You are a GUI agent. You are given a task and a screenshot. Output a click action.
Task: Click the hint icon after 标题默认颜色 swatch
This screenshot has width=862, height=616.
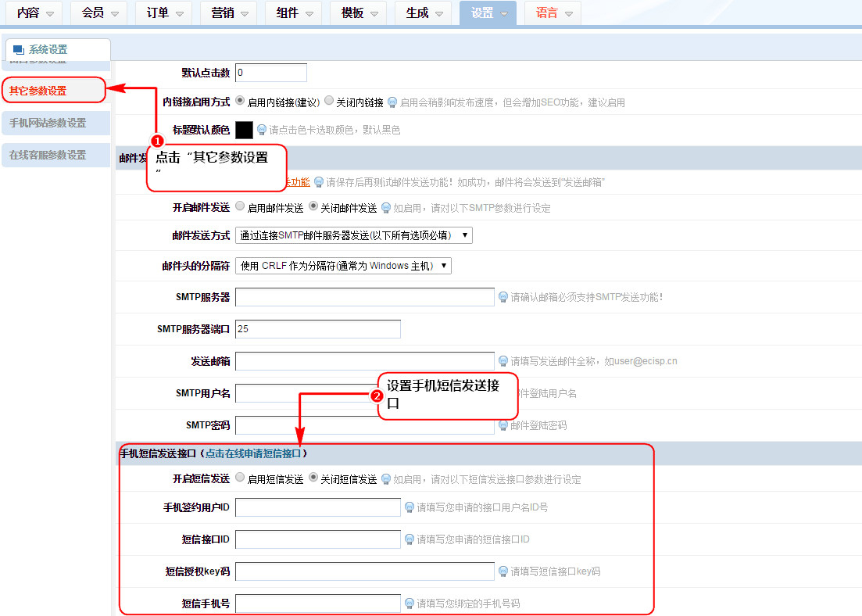pos(262,130)
